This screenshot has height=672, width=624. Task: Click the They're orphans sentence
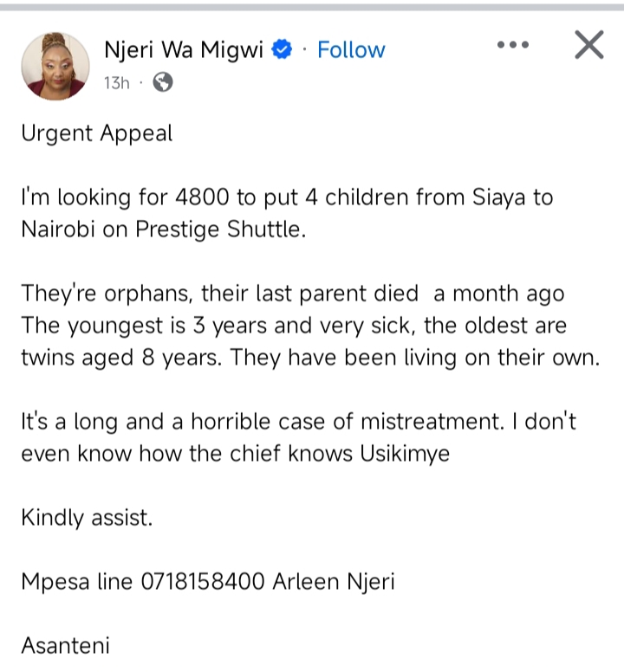[217, 294]
